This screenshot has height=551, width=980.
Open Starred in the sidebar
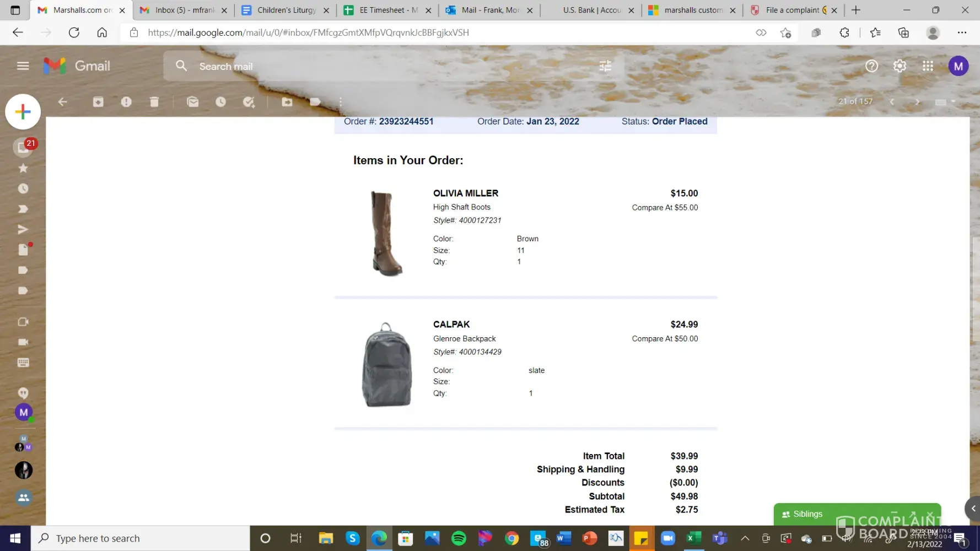point(23,168)
